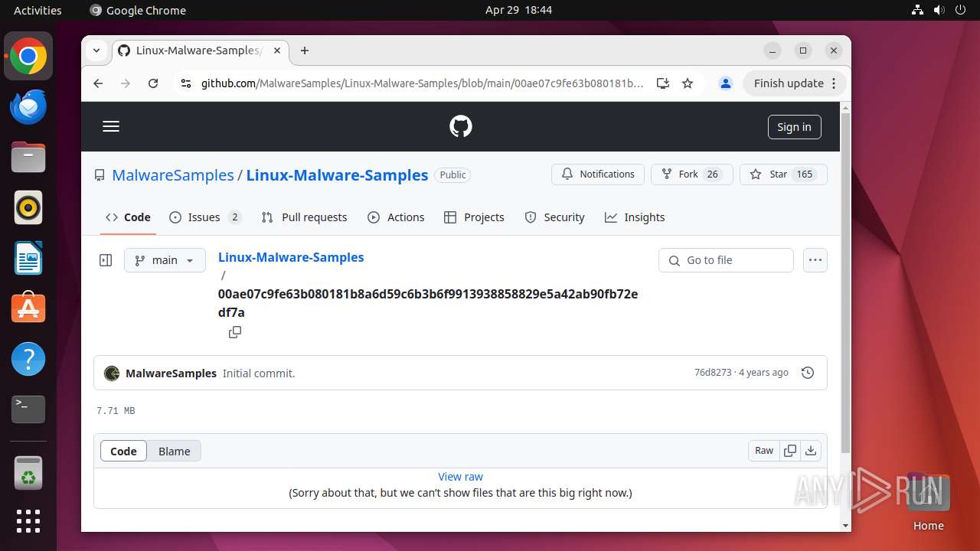Image resolution: width=980 pixels, height=551 pixels.
Task: Click the Linux-Malware-Samples breadcrumb link
Action: point(291,257)
